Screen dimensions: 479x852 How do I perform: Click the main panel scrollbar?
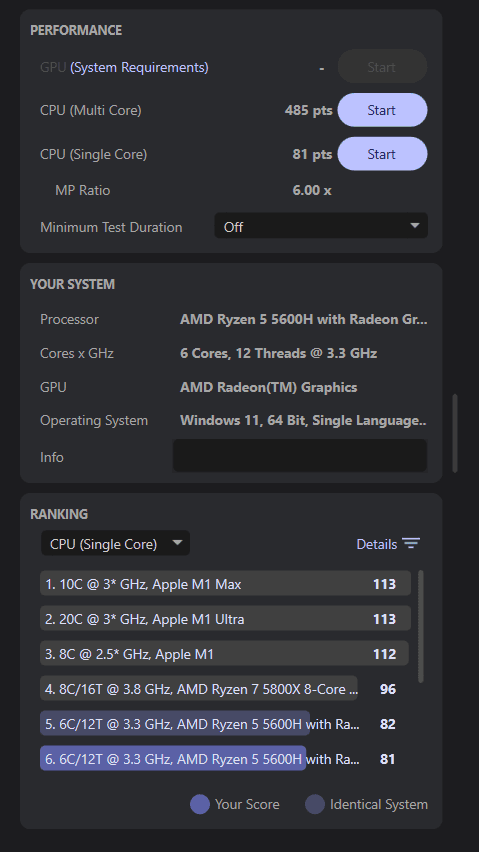coord(455,433)
